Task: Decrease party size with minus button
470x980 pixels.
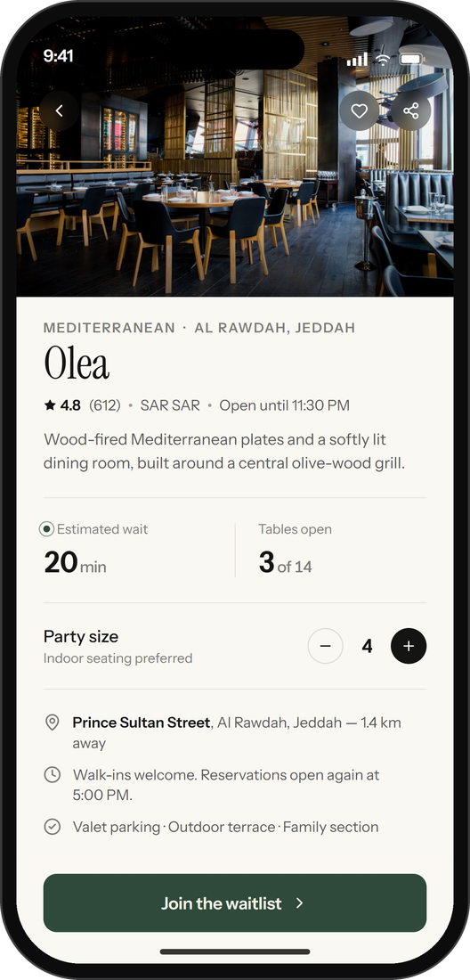Action: 325,646
